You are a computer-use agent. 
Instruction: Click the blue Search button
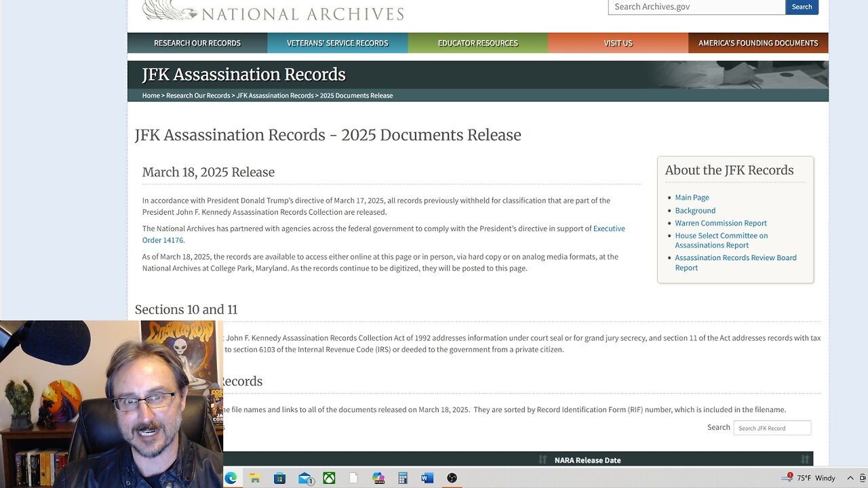pos(802,7)
